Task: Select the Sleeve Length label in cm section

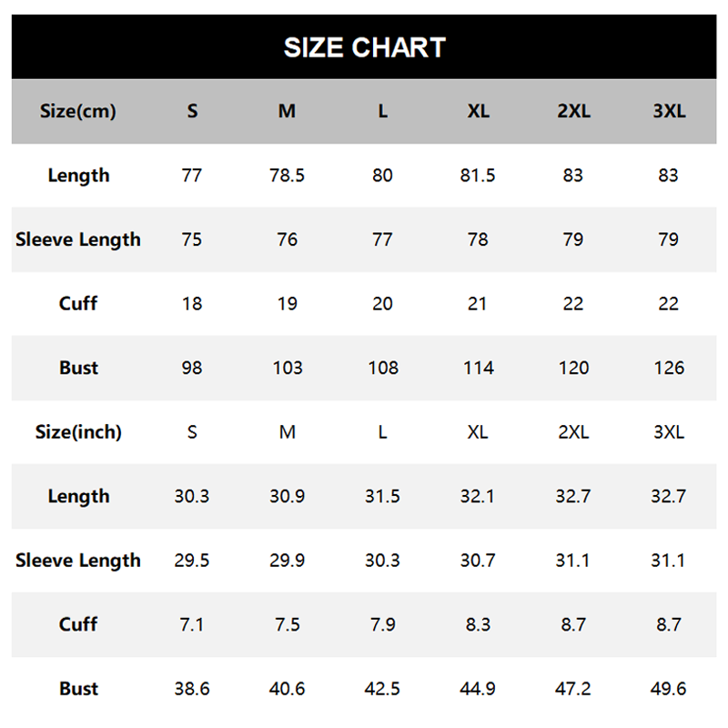Action: coord(78,240)
